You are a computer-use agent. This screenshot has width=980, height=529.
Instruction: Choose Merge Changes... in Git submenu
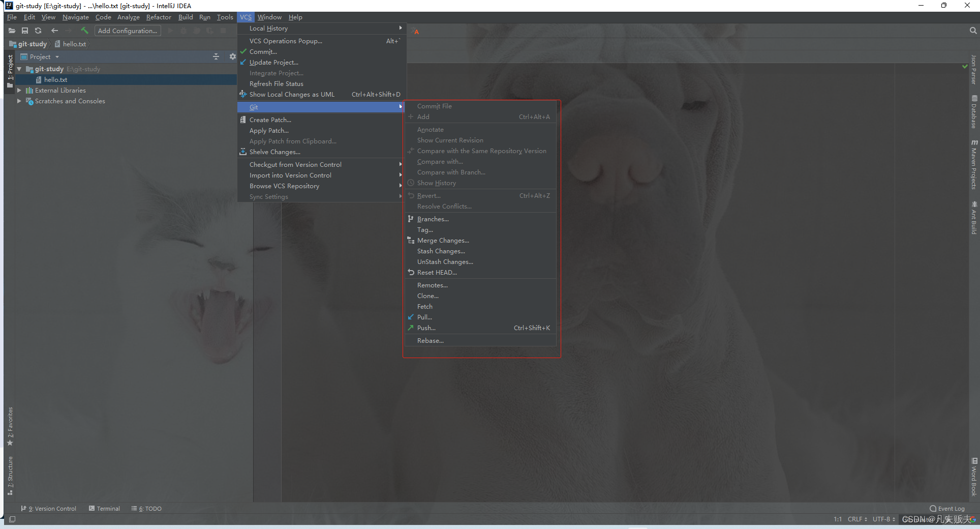(480, 240)
